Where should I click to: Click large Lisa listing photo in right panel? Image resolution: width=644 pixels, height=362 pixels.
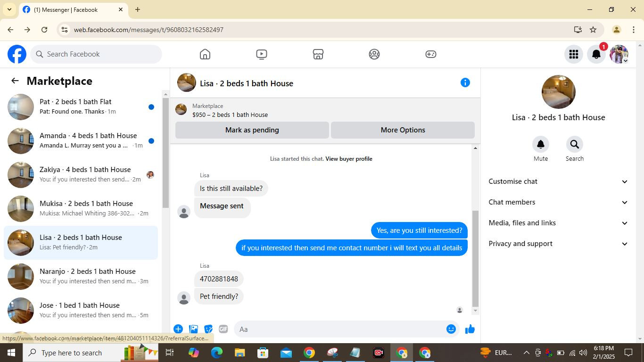(x=558, y=92)
